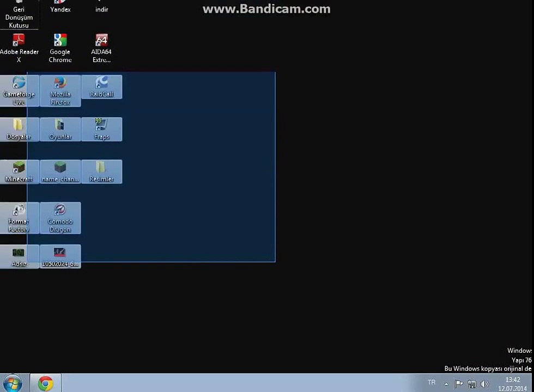Select the RaidCall desktop shortcut
Viewport: 534px width, 392px height.
tap(101, 87)
